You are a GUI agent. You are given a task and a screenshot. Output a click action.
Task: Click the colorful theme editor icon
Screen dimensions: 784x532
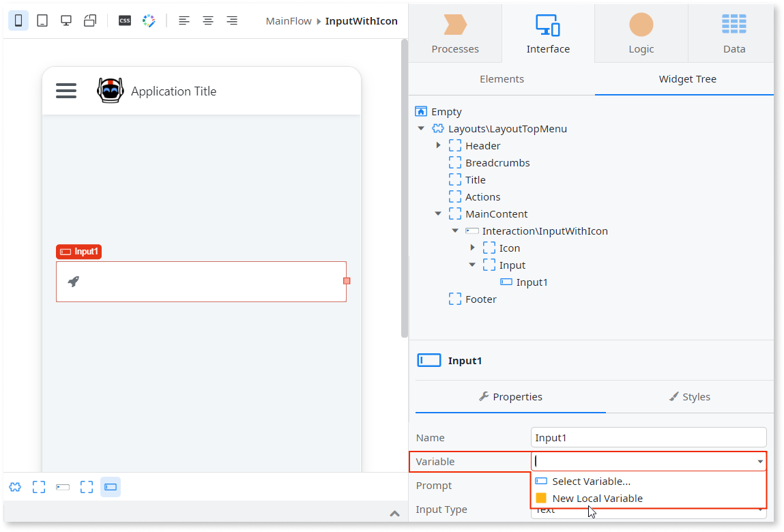click(x=149, y=20)
